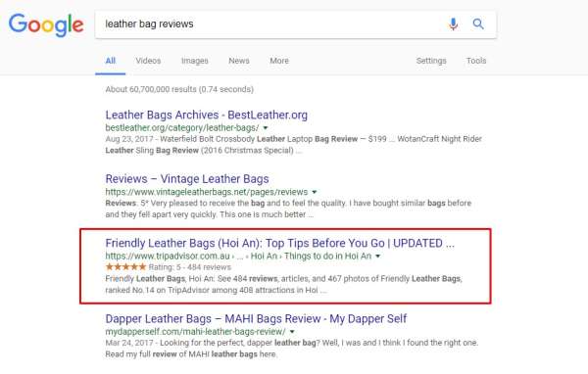Viewport: 588px width, 374px height.
Task: Expand dropdown arrow next to bestleather.org URL
Action: pos(266,128)
